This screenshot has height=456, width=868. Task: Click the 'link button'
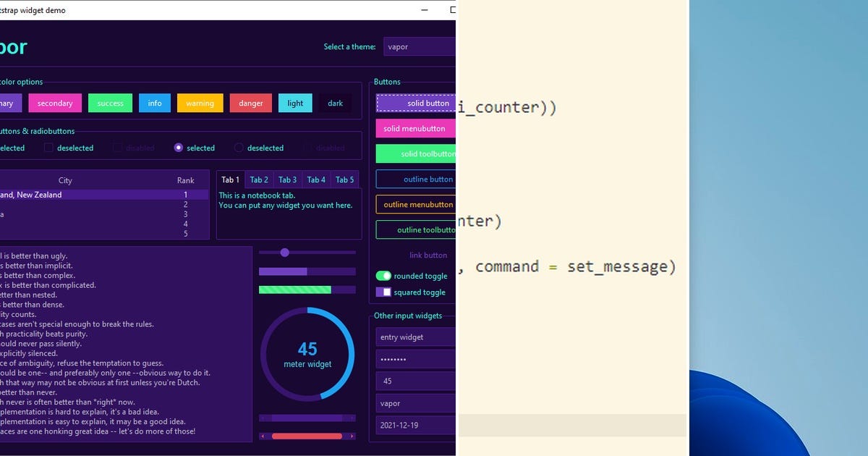coord(428,255)
